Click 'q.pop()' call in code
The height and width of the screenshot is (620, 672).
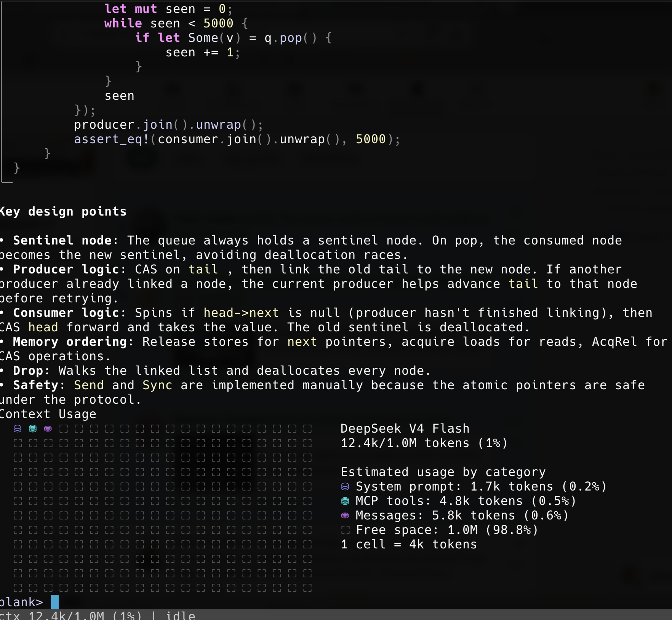pos(290,38)
